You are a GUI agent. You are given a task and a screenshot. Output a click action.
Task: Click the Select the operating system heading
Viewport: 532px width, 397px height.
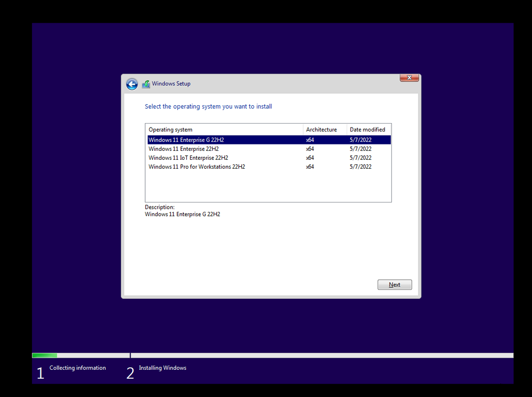point(208,107)
